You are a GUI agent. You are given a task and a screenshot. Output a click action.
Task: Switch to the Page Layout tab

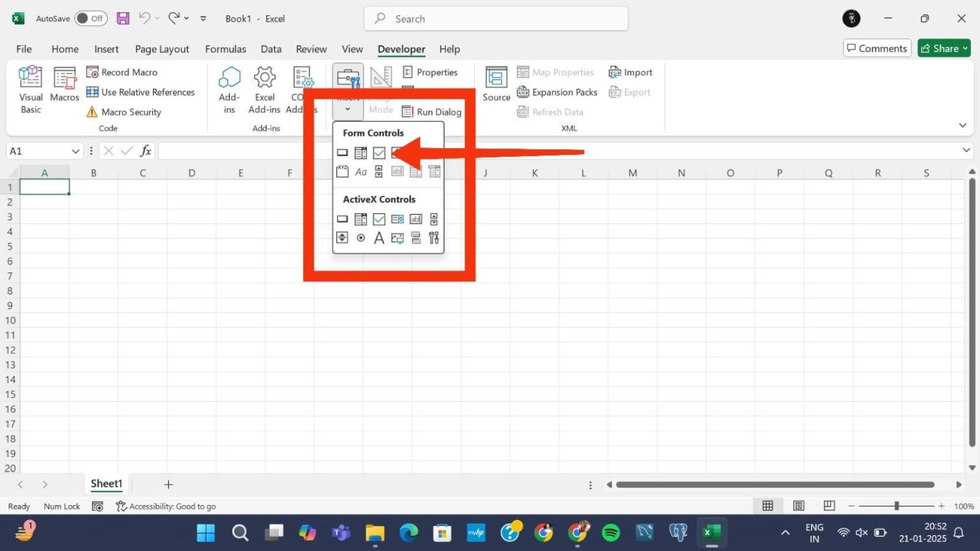click(x=162, y=49)
